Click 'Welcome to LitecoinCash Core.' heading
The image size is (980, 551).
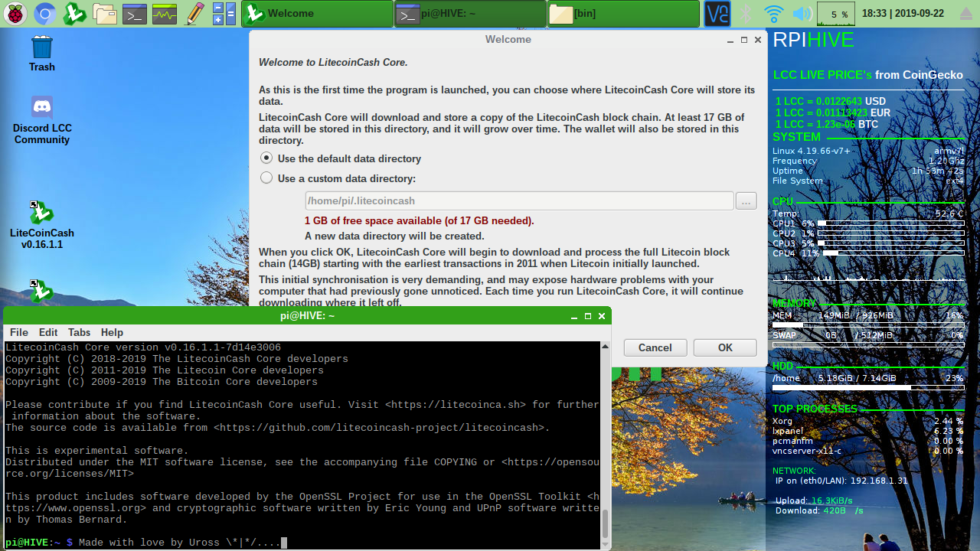[333, 62]
